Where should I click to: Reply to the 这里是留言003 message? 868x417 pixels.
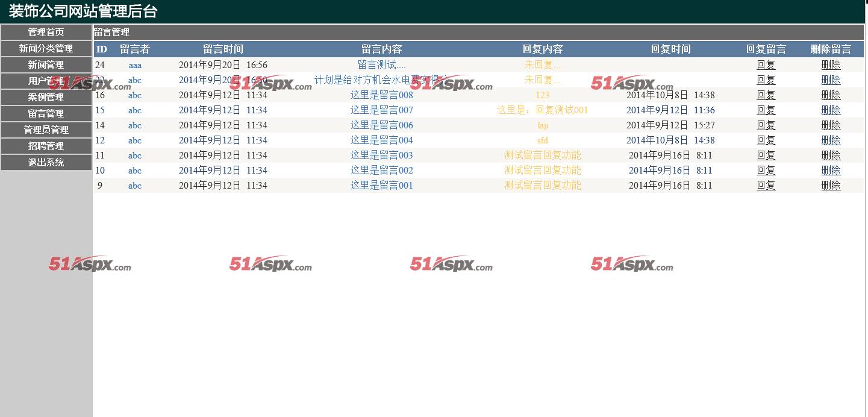coord(766,155)
